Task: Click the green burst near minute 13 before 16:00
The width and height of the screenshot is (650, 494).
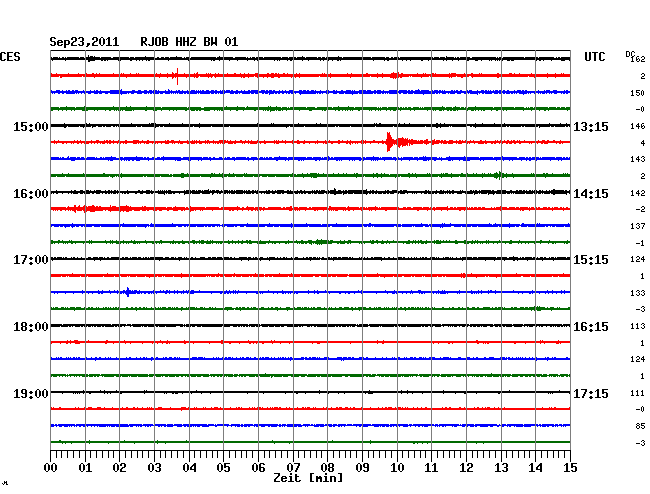Action: 499,175
